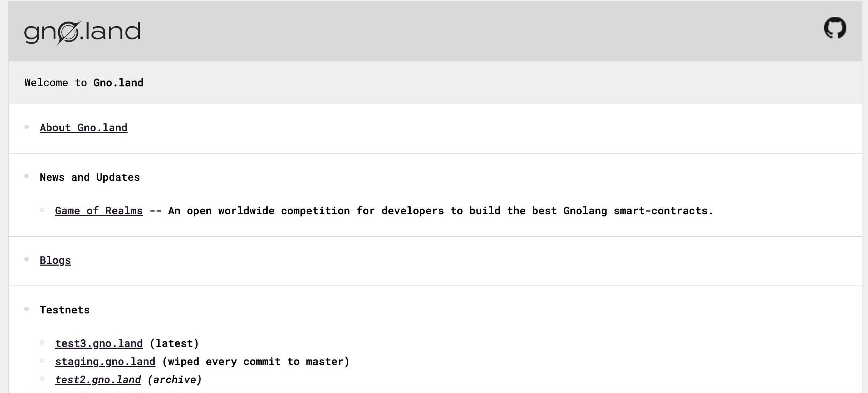Viewport: 868px width, 393px height.
Task: Click the bullet beside News and Updates
Action: click(x=26, y=176)
